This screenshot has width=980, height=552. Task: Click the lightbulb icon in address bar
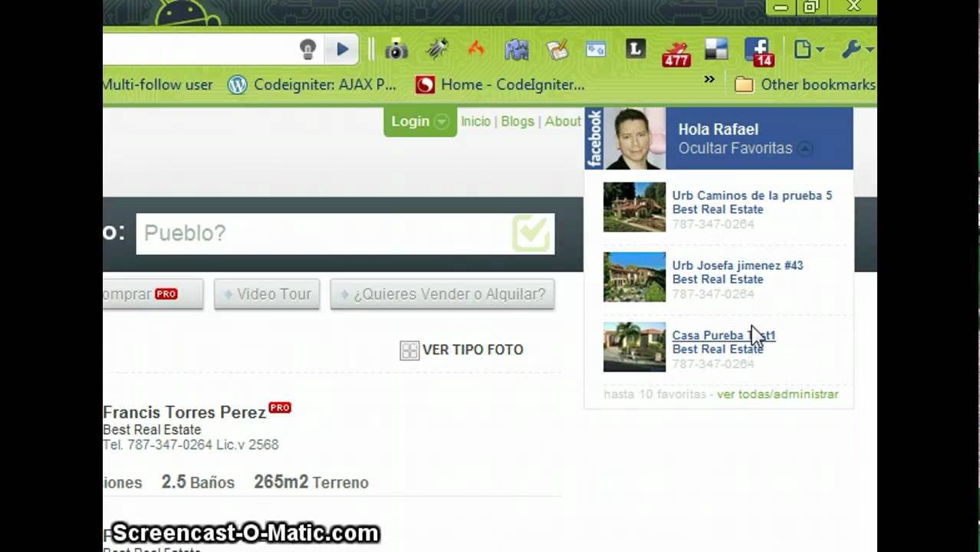point(307,50)
